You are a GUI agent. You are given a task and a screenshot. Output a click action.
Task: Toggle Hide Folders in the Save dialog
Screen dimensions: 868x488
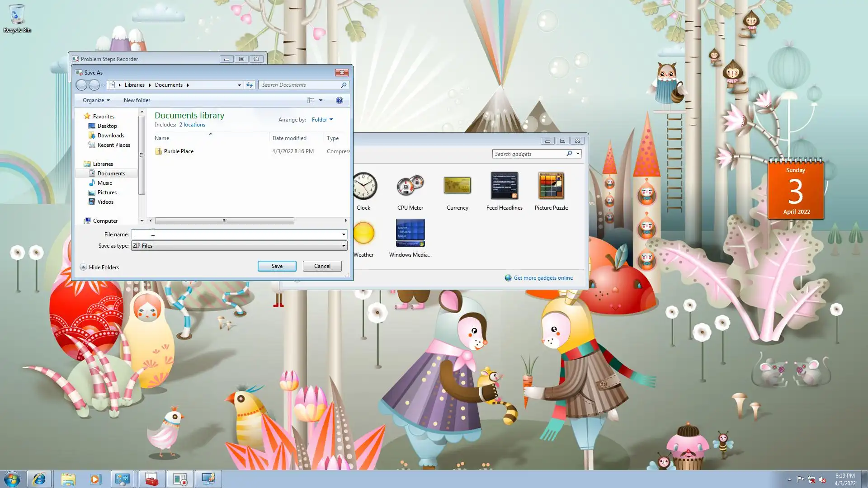click(99, 267)
